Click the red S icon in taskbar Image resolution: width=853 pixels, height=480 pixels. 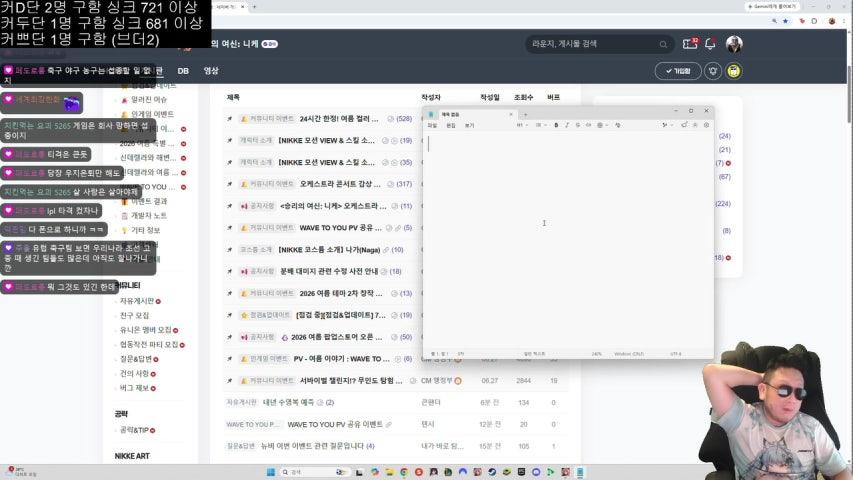[x=419, y=472]
